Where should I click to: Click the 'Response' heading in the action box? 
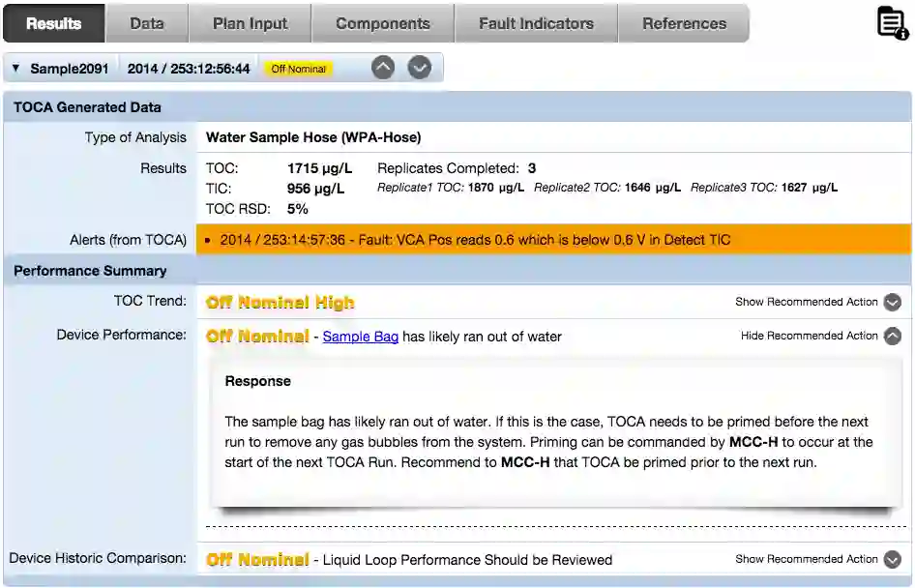pyautogui.click(x=258, y=381)
